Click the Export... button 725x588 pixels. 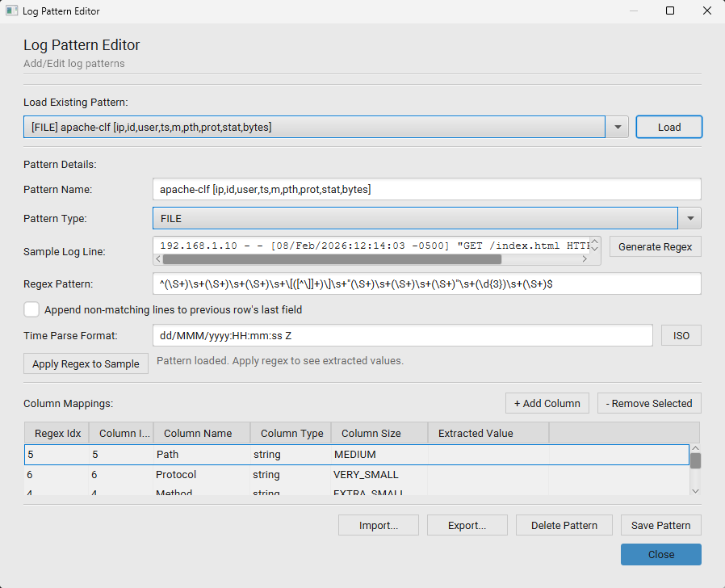coord(467,525)
